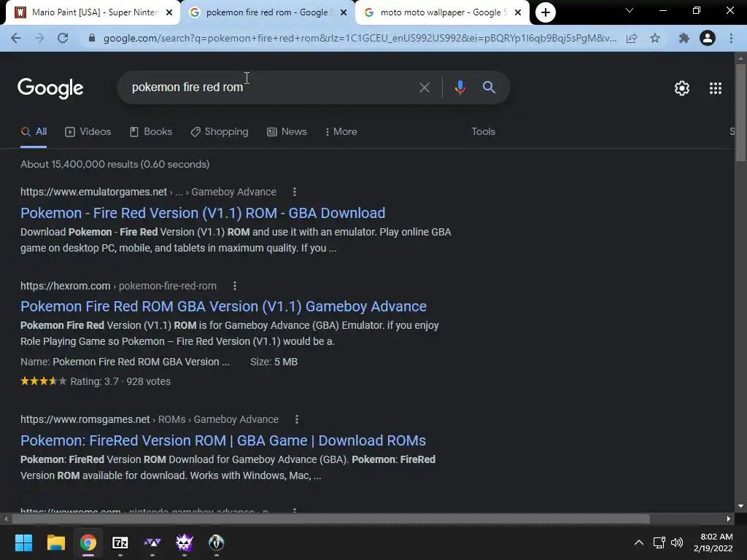Open a new tab with plus button
This screenshot has height=560, width=747.
(x=546, y=12)
